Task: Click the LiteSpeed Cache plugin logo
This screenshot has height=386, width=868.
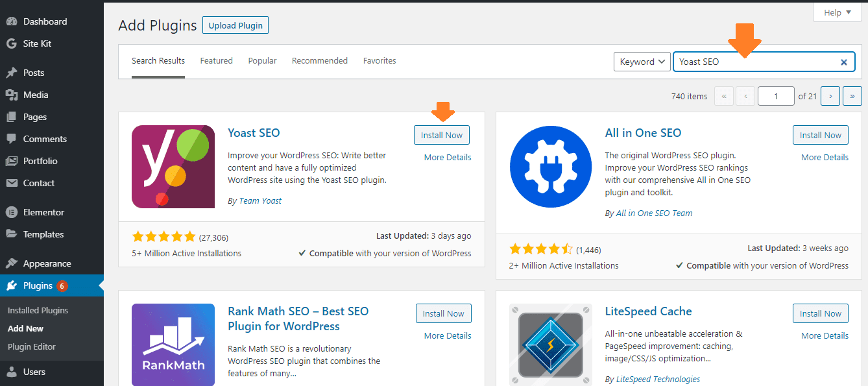Action: pyautogui.click(x=551, y=344)
